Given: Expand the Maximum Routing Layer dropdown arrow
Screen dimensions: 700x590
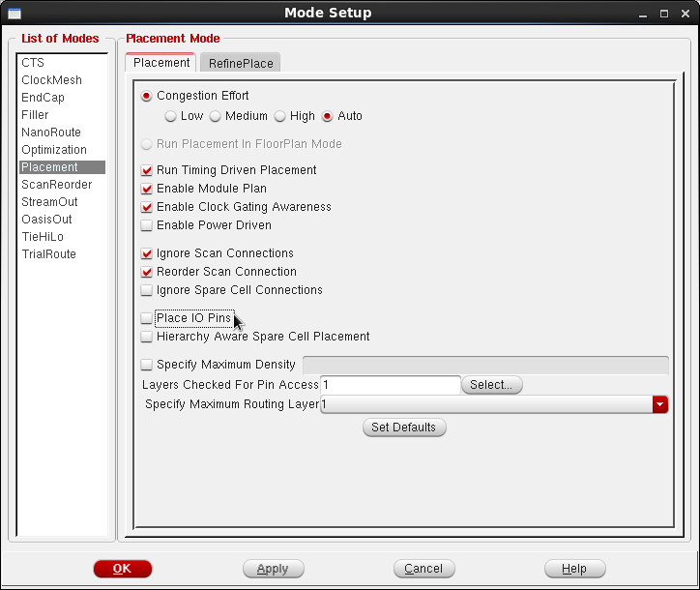Looking at the screenshot, I should (x=660, y=404).
